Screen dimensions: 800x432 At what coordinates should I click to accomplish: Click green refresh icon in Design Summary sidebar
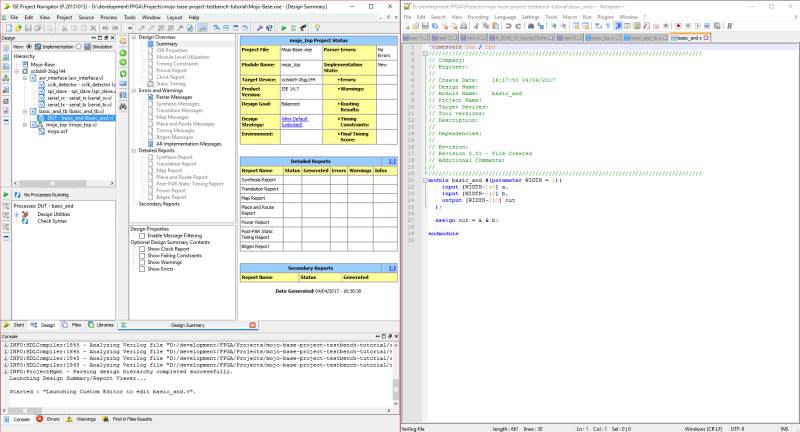(x=123, y=74)
